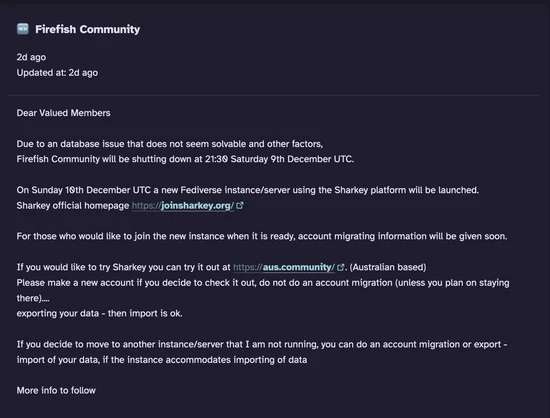
Task: Click the 'exporting your data' line
Action: coord(99,313)
